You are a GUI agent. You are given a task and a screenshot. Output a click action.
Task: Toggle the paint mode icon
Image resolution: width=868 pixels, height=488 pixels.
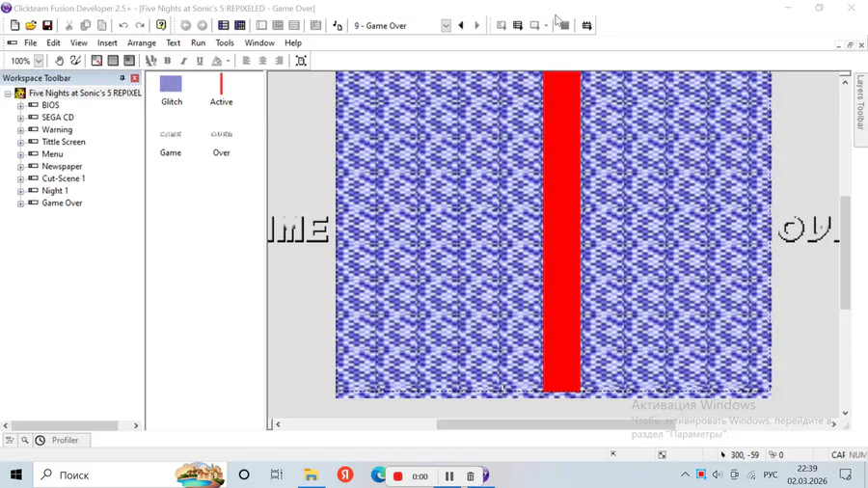tap(75, 61)
